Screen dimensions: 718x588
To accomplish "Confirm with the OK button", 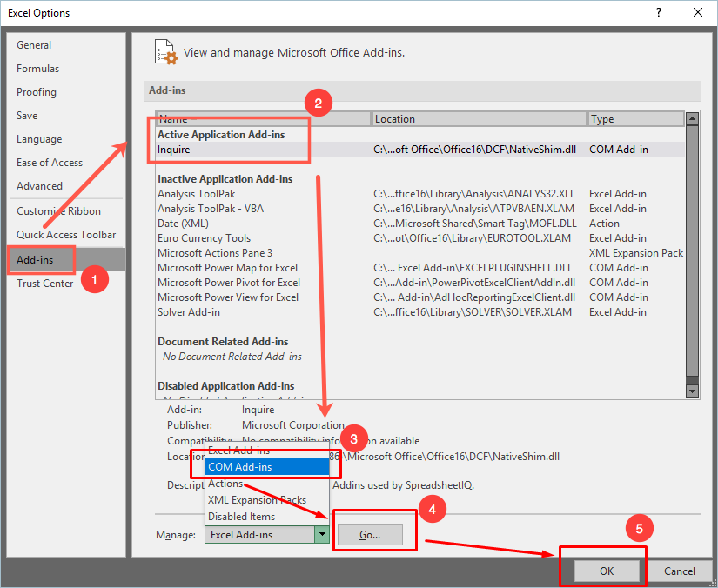I will point(607,571).
